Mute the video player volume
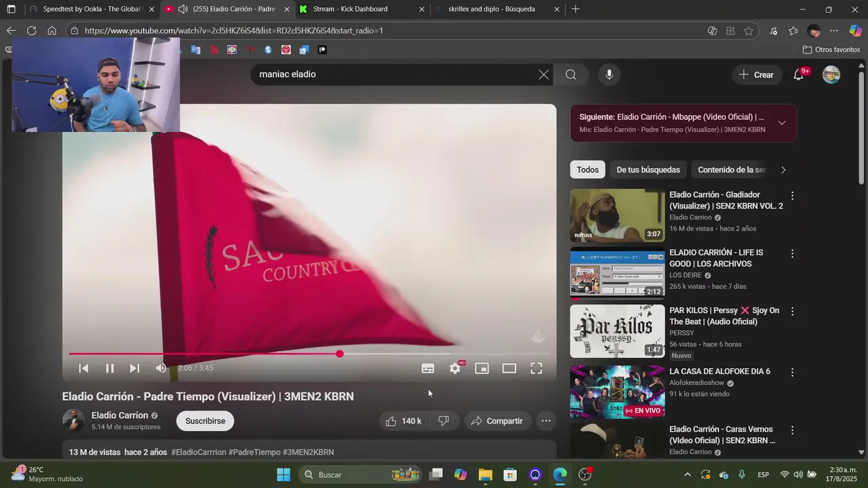The height and width of the screenshot is (488, 868). click(161, 368)
